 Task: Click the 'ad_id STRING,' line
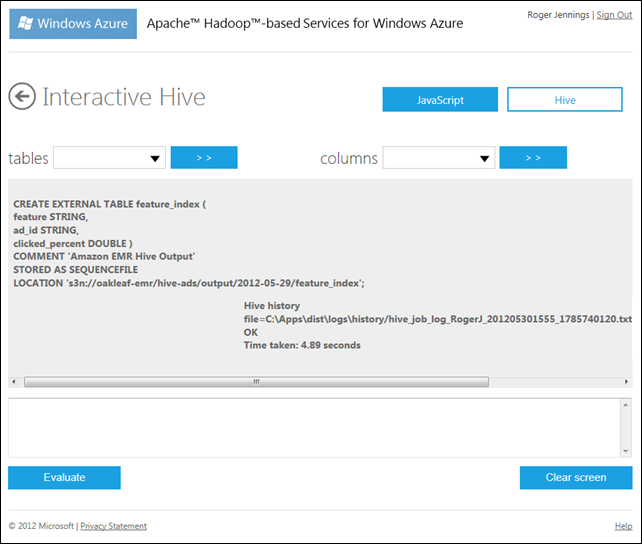[46, 230]
